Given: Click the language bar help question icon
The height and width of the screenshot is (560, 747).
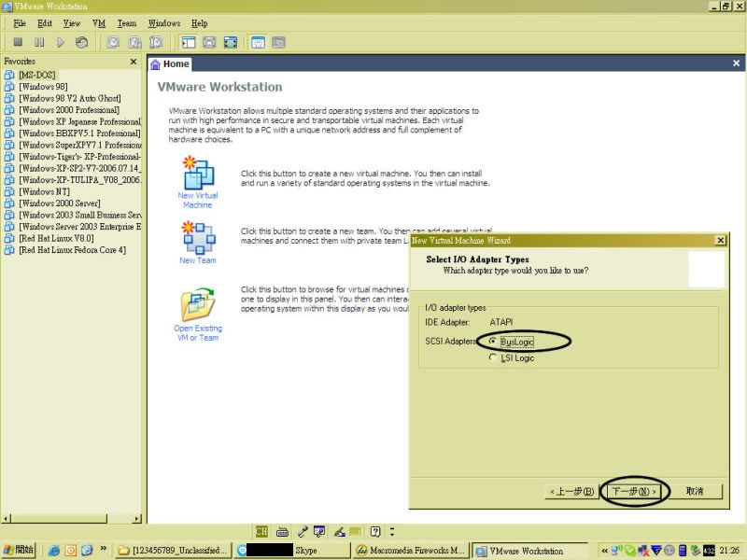Looking at the screenshot, I should (x=375, y=531).
